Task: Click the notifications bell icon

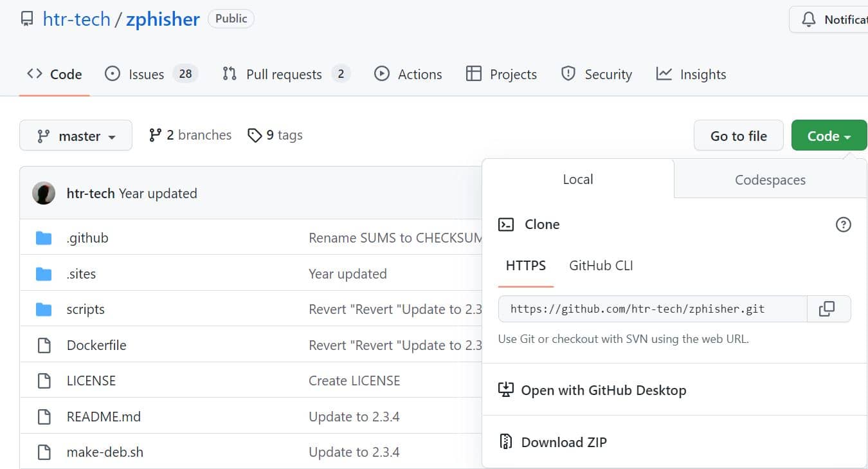Action: (809, 20)
